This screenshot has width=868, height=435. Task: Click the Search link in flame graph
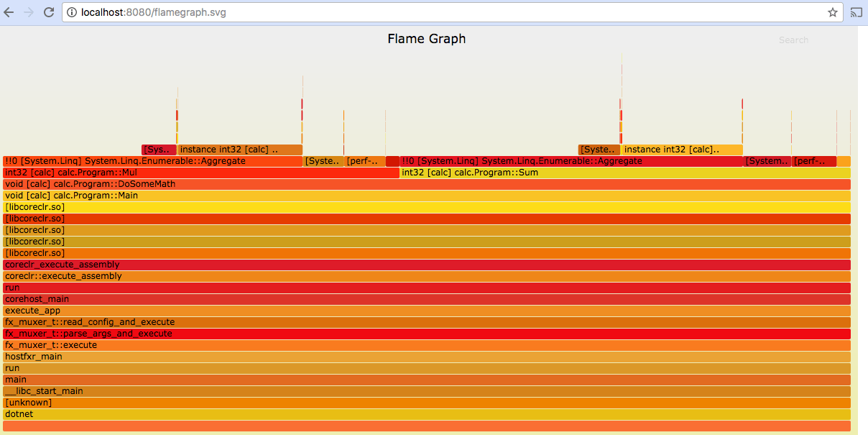click(x=793, y=40)
